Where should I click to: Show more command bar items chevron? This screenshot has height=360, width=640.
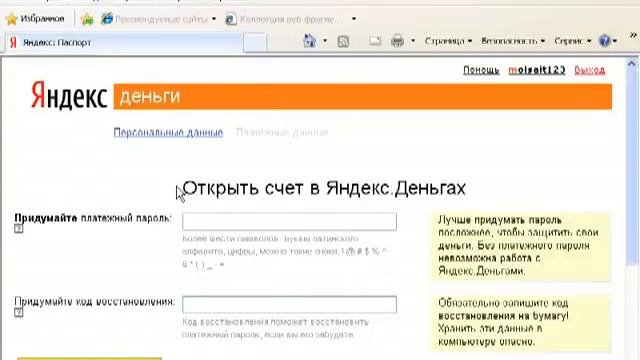tap(633, 36)
